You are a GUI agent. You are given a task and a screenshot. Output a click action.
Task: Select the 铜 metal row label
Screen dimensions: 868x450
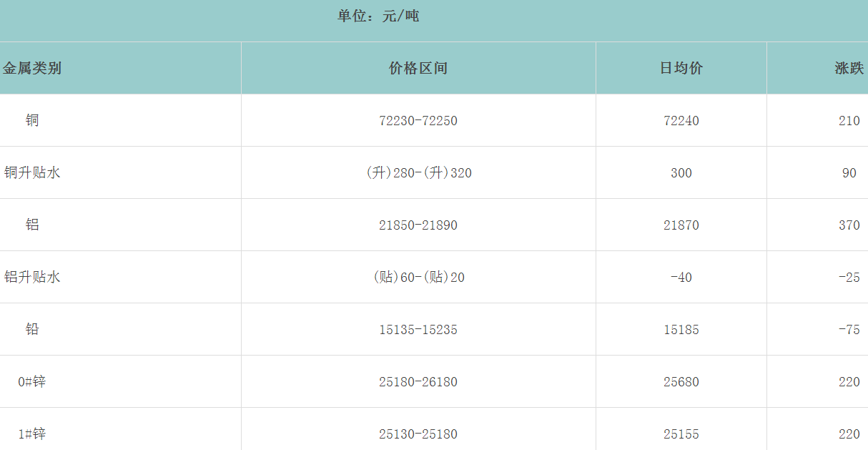[32, 121]
